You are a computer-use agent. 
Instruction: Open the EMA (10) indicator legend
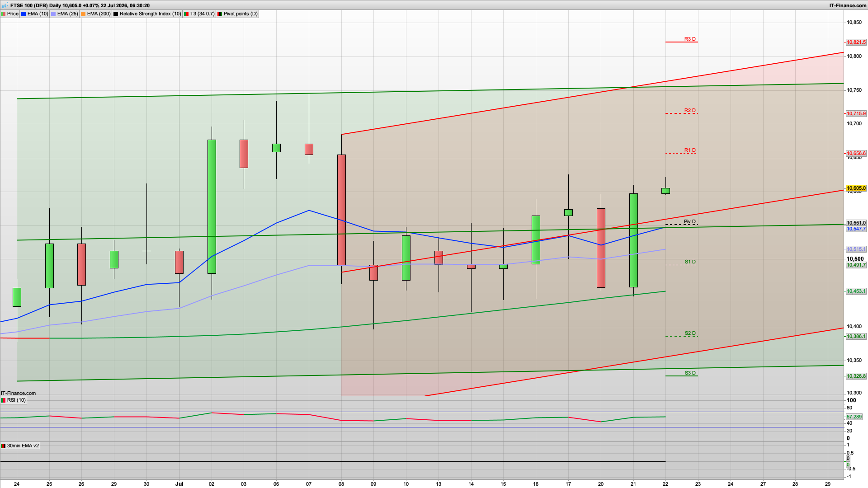(35, 14)
